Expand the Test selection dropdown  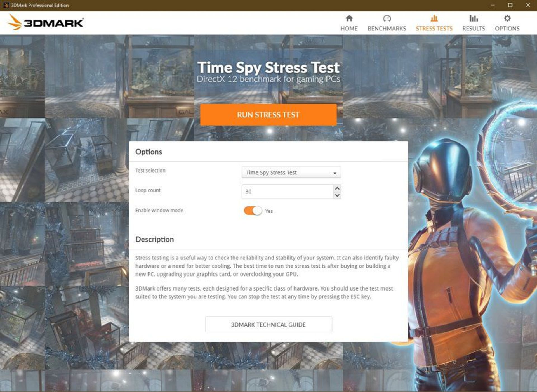[291, 173]
